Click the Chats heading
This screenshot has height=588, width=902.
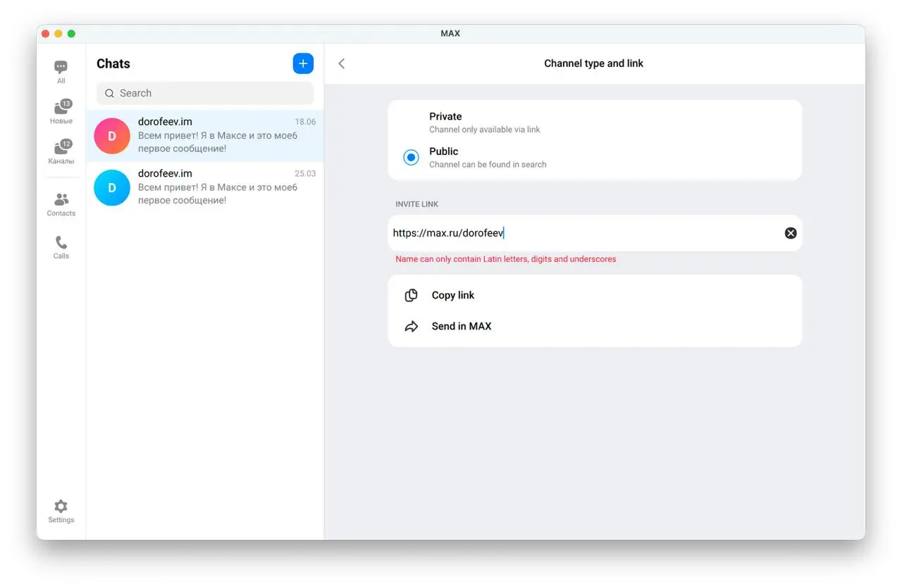[x=113, y=63]
